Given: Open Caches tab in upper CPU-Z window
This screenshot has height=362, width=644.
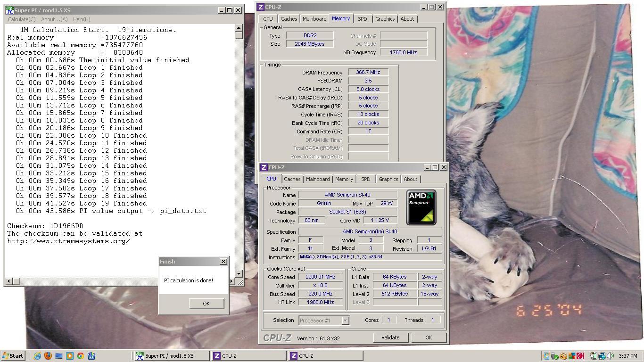Looking at the screenshot, I should click(x=289, y=19).
